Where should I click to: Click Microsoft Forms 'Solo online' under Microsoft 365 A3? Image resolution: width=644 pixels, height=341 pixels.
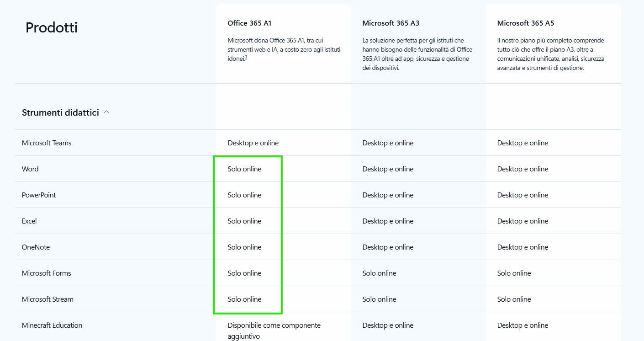[380, 273]
